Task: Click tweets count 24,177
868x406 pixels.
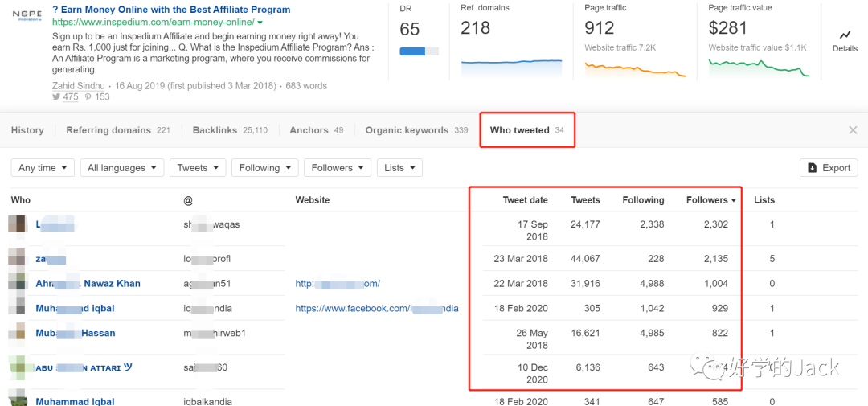Action: pyautogui.click(x=585, y=224)
